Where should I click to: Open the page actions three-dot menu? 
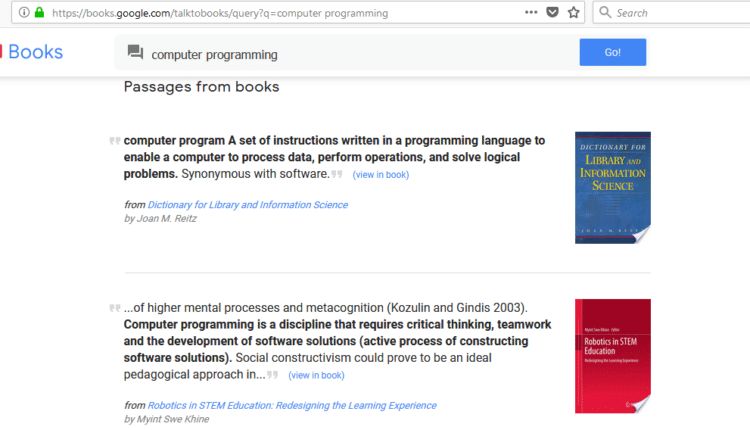point(531,12)
